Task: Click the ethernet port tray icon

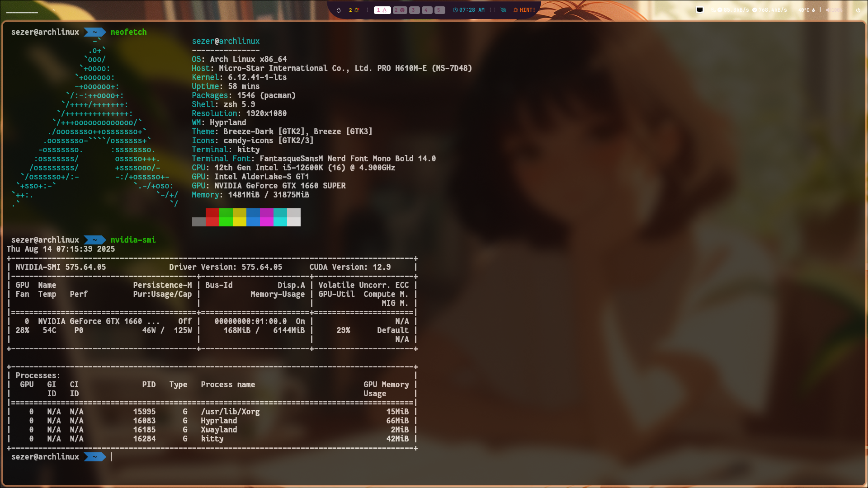Action: [x=700, y=9]
